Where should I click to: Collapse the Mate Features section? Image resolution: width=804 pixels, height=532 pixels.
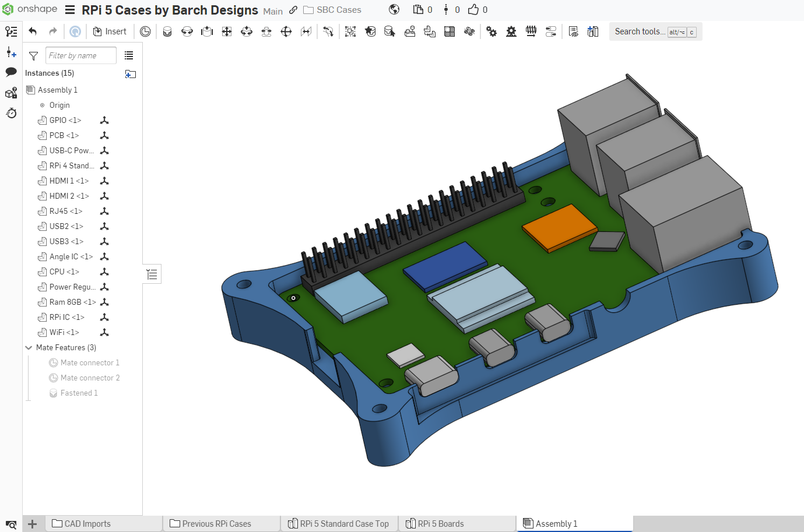(x=29, y=348)
